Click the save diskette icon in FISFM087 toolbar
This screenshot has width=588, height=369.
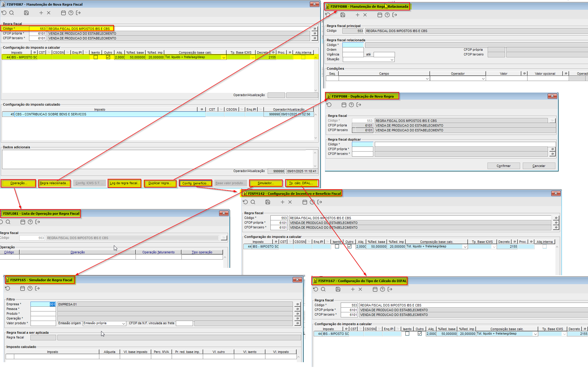coord(26,13)
